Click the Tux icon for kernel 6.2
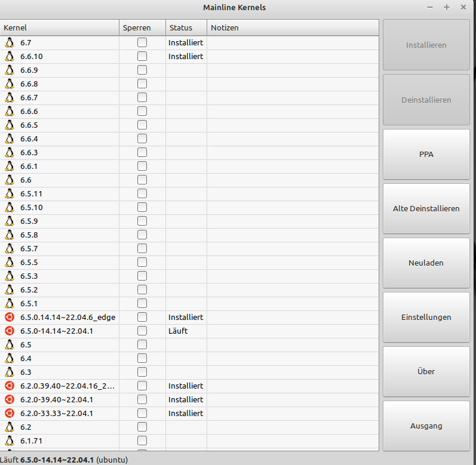 (x=10, y=427)
